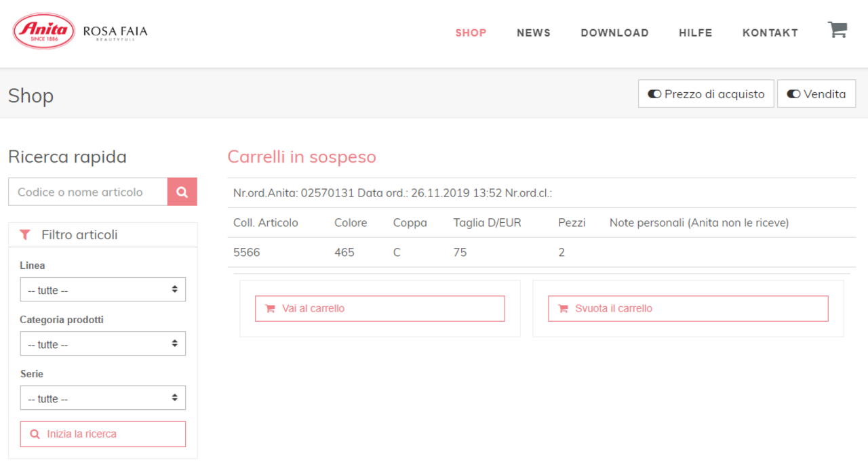Go to the SHOP menu item

pos(471,33)
